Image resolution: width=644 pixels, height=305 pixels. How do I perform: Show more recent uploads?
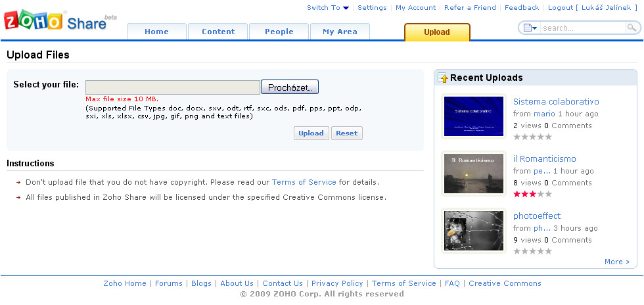tap(616, 262)
